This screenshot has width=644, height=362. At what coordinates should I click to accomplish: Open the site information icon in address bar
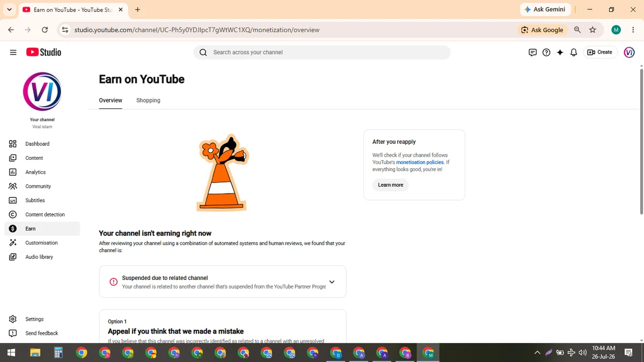point(65,30)
